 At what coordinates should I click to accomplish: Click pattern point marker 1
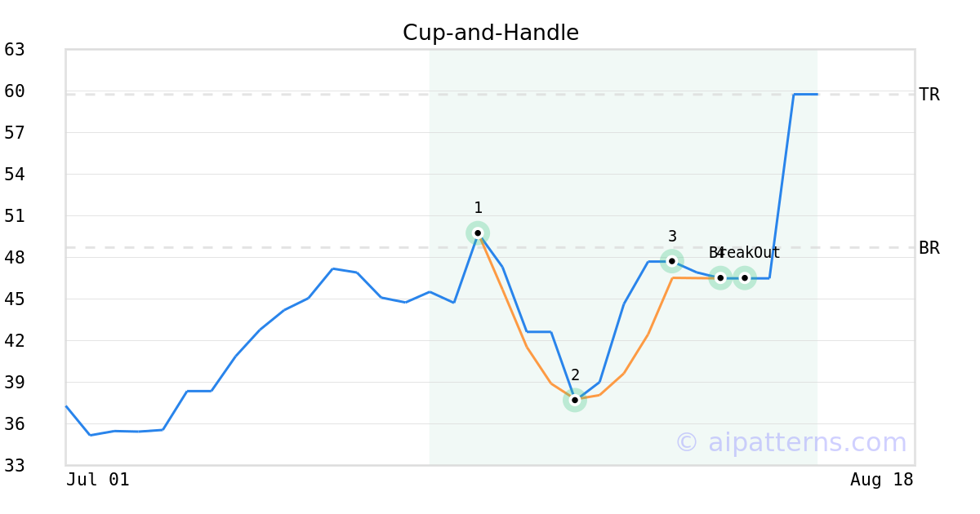478,233
